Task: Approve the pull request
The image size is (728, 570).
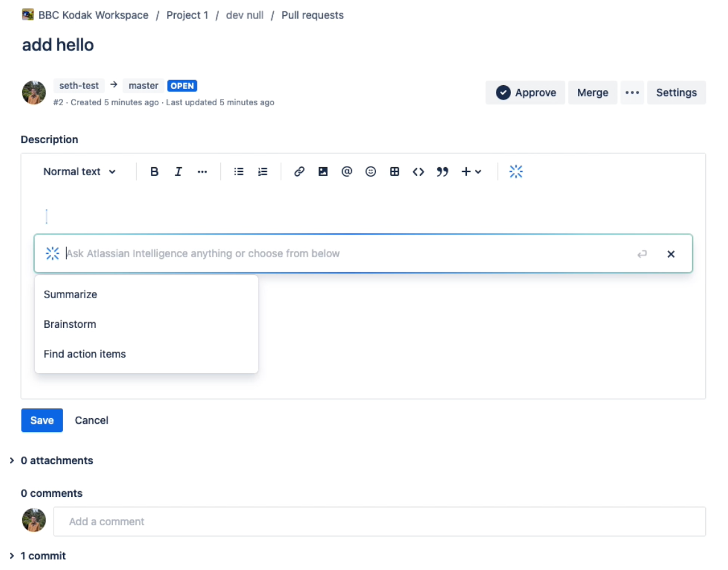Action: [x=525, y=92]
